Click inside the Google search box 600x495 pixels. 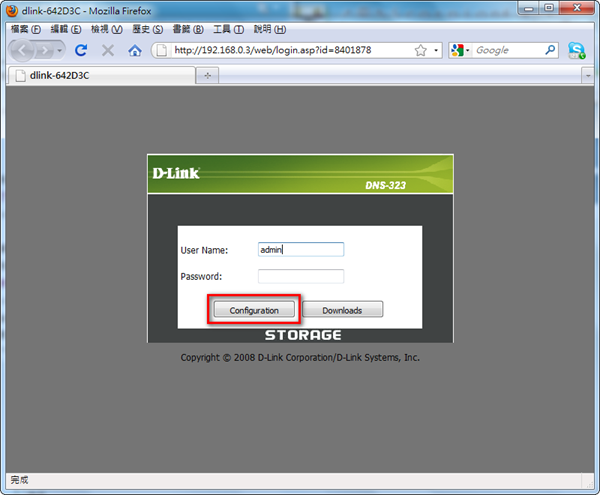click(508, 50)
